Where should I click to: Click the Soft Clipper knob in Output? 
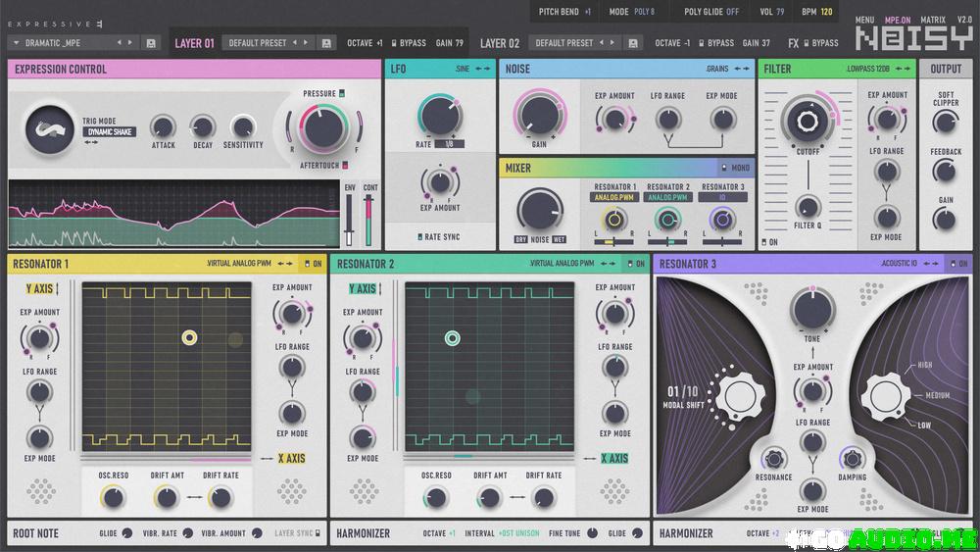(945, 123)
